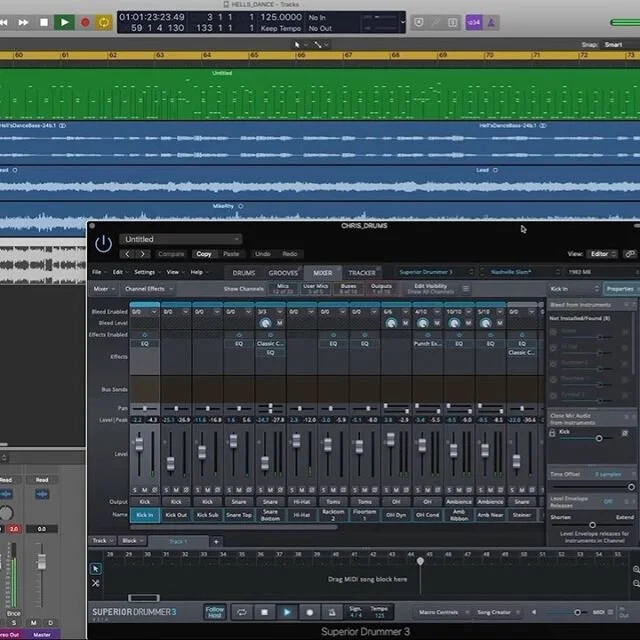Image resolution: width=640 pixels, height=640 pixels.
Task: Click the Logic transport Stop button
Action: 44,22
